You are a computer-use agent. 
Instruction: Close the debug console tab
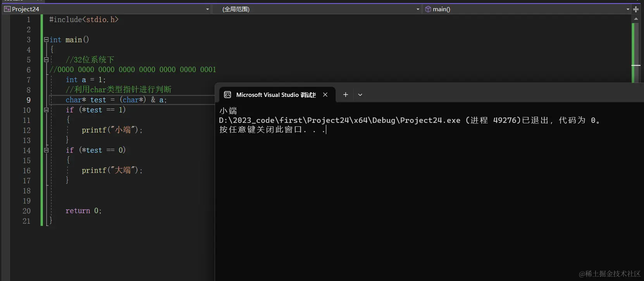[x=325, y=95]
